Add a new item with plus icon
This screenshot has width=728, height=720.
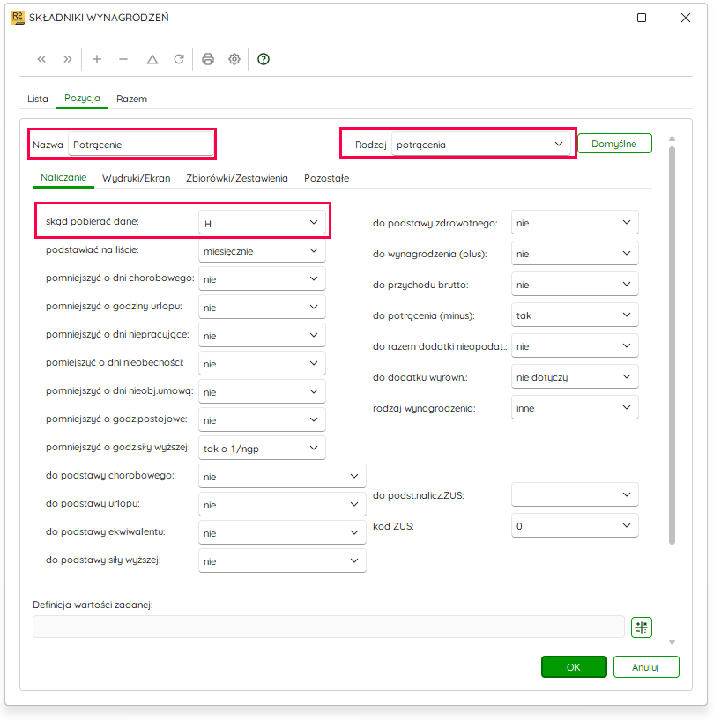coord(97,59)
